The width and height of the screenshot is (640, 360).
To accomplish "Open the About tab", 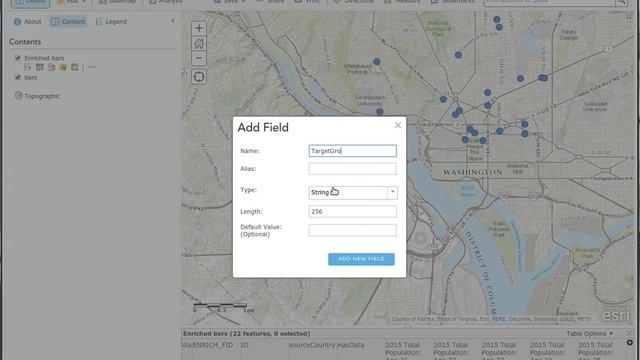I will coord(28,22).
